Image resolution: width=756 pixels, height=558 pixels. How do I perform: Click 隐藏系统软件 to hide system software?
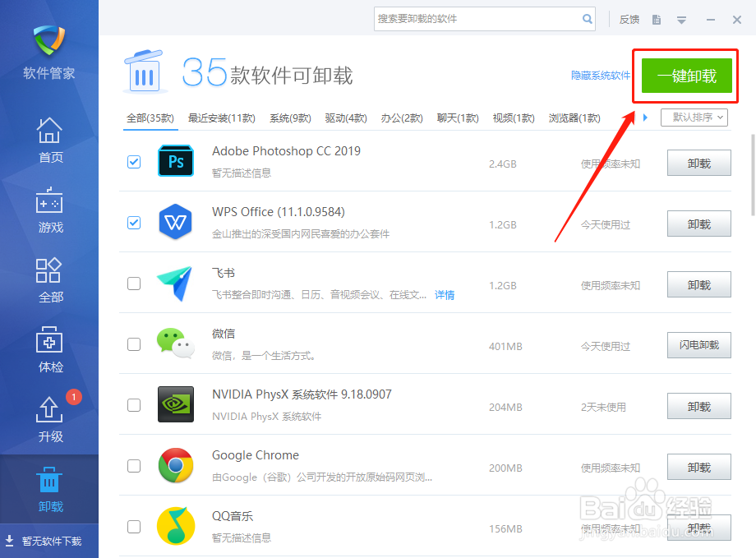pos(602,74)
